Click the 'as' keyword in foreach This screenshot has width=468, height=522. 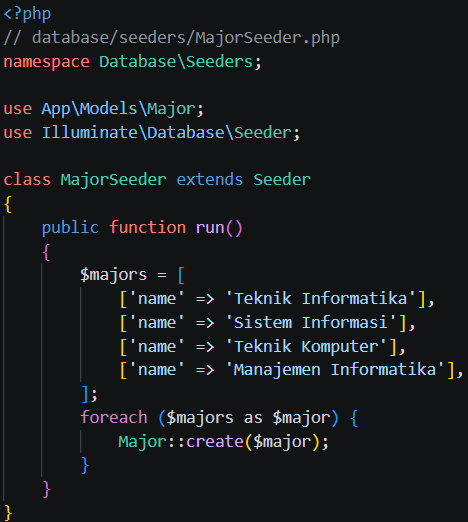[253, 418]
